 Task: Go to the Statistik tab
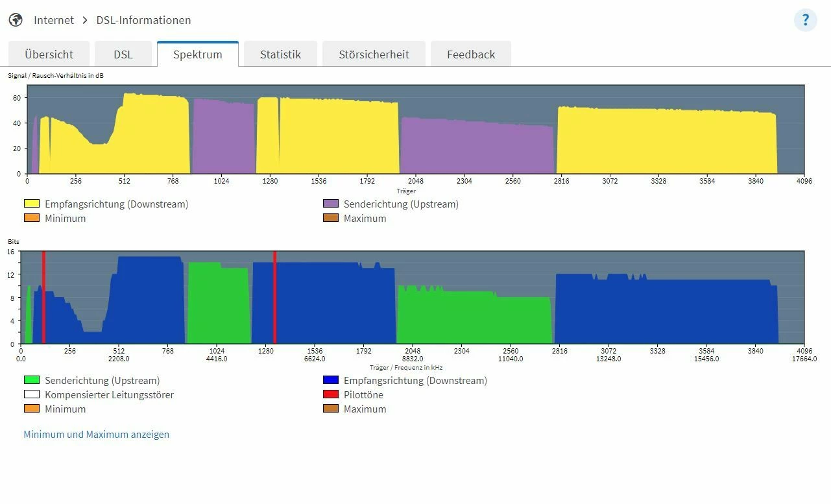280,54
